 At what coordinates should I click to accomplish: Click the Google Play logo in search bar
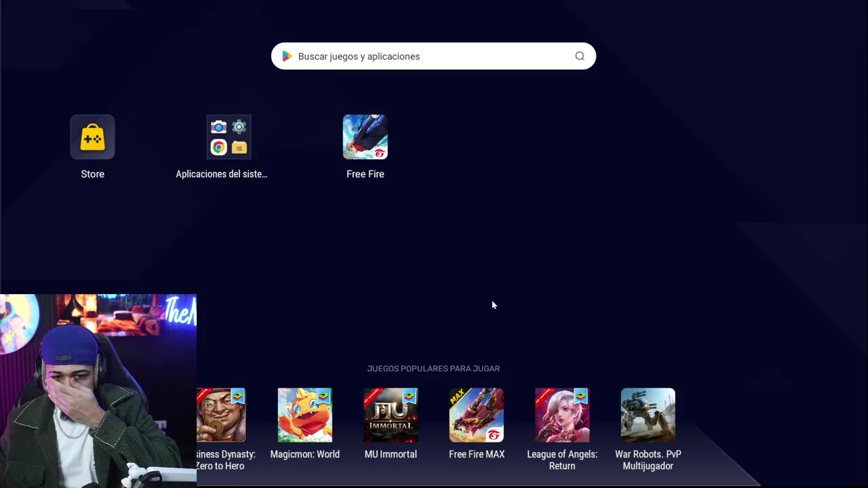click(287, 56)
